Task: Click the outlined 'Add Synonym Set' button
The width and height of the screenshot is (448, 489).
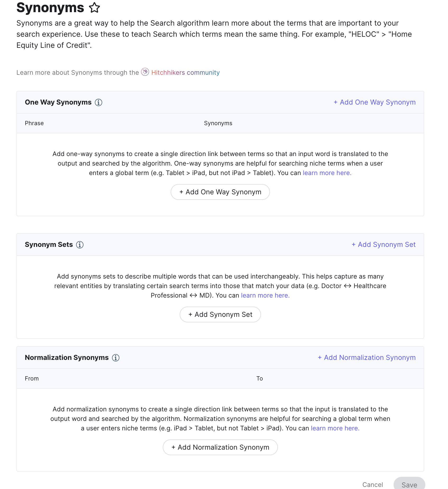Action: coord(220,314)
